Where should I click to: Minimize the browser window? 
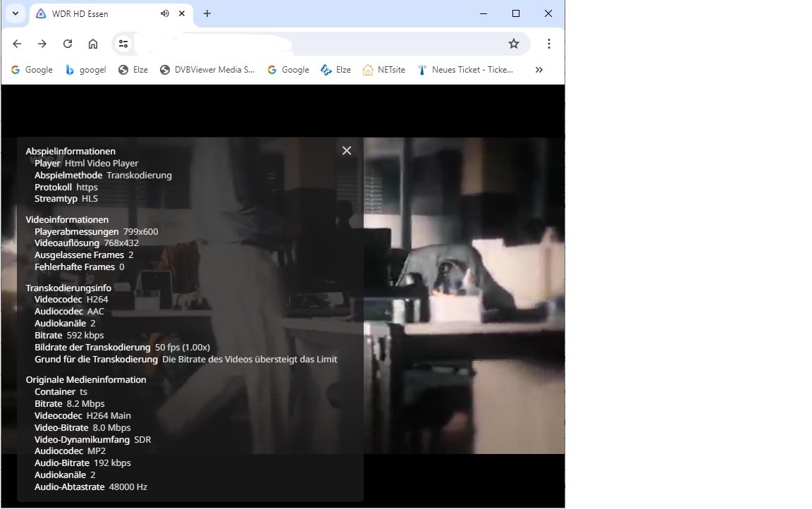pyautogui.click(x=483, y=13)
